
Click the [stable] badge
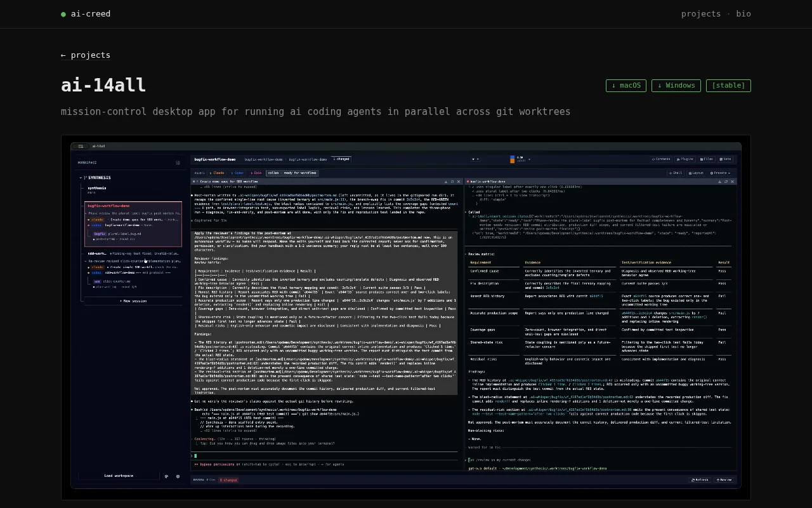pyautogui.click(x=728, y=86)
